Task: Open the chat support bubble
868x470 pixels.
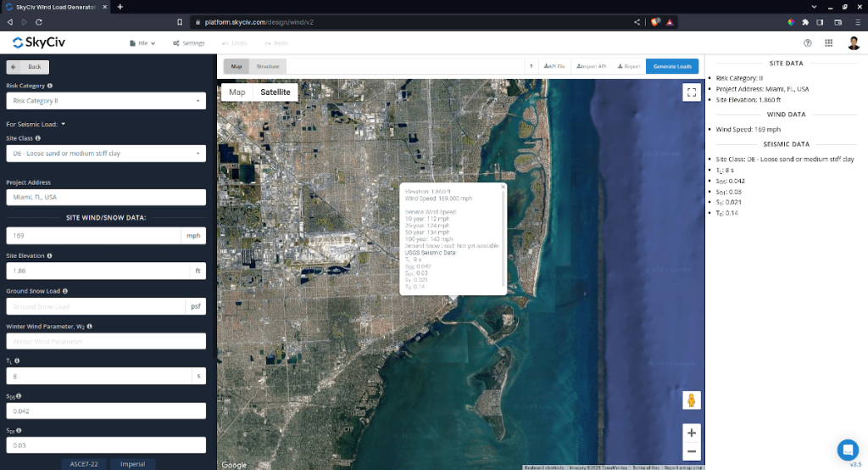Action: point(847,450)
